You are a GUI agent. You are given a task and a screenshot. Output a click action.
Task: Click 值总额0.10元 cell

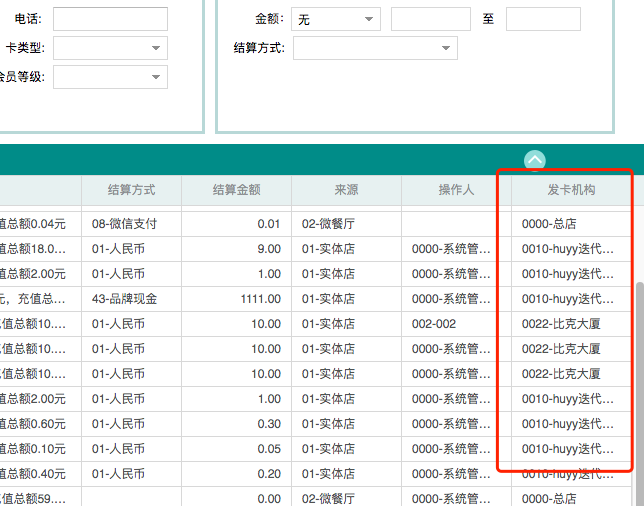coord(40,449)
